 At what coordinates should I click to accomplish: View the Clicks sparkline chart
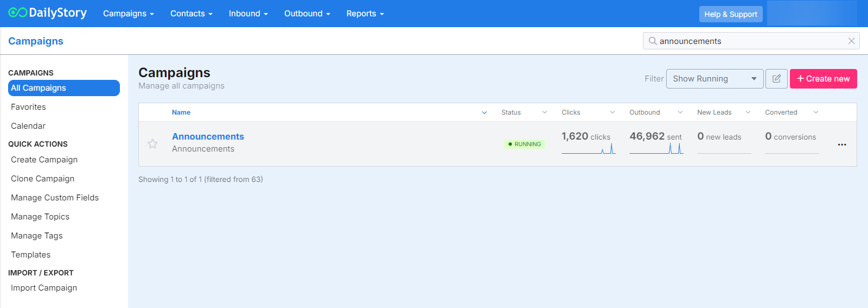[x=588, y=149]
